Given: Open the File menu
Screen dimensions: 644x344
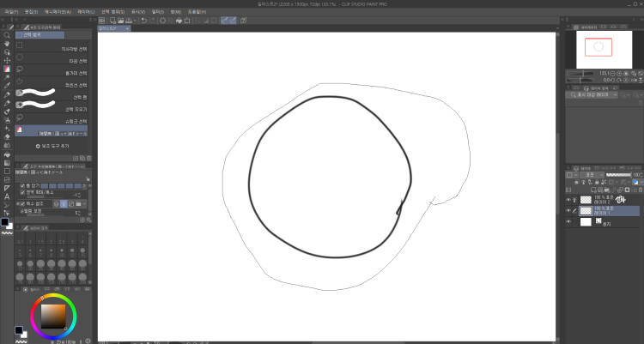Looking at the screenshot, I should [11, 12].
